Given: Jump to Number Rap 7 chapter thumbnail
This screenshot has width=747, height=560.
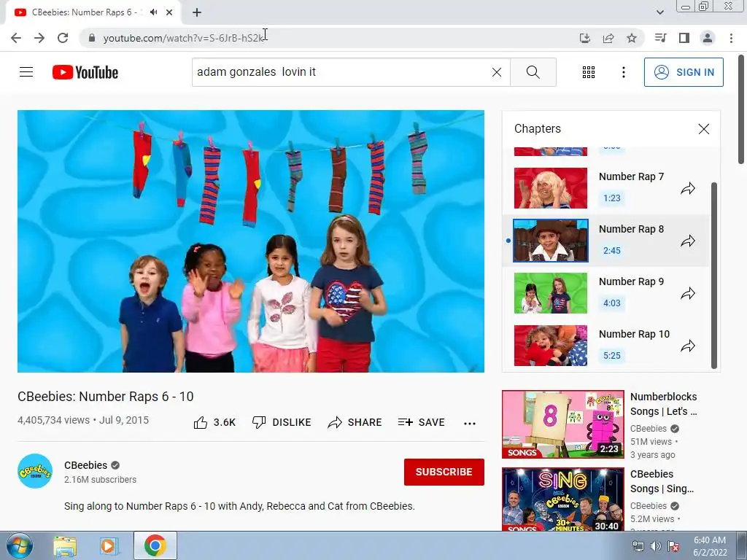Looking at the screenshot, I should pyautogui.click(x=550, y=188).
